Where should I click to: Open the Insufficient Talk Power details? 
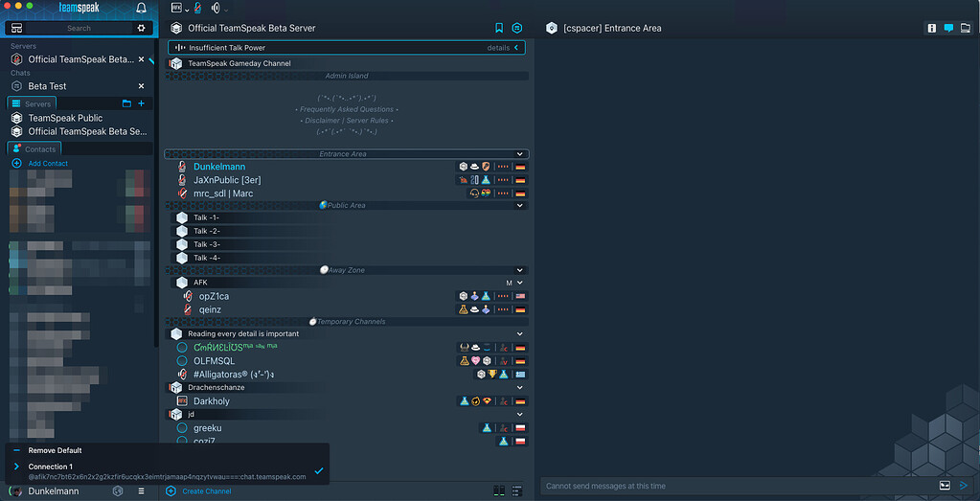tap(503, 47)
